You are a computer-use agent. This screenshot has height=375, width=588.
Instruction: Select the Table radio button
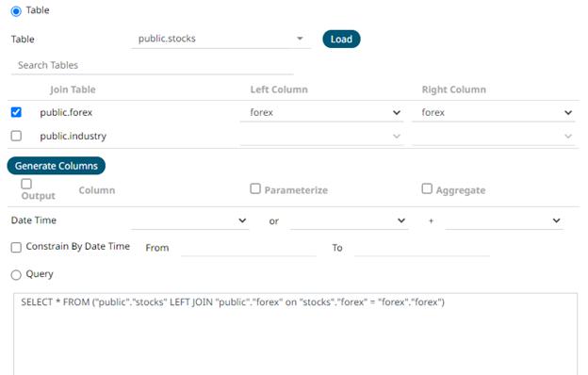point(16,11)
